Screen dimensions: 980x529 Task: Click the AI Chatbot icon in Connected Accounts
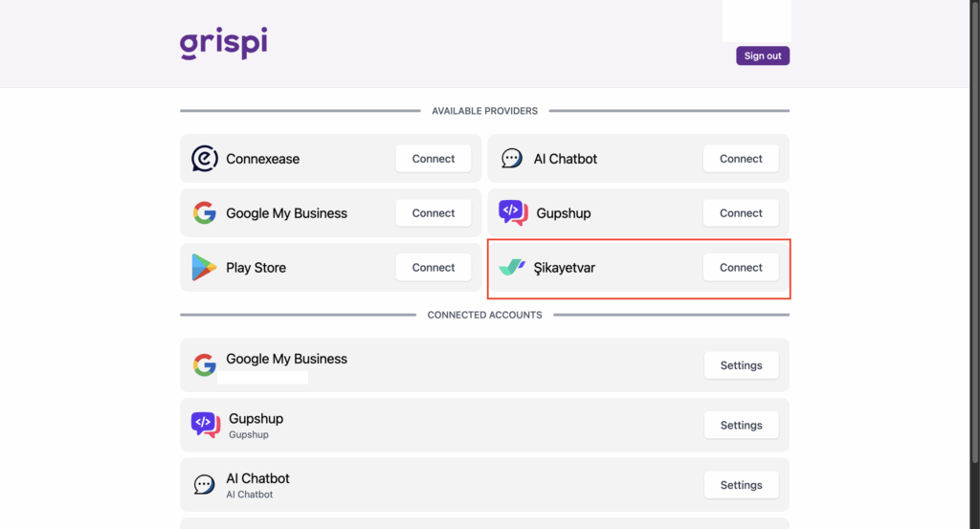point(204,484)
